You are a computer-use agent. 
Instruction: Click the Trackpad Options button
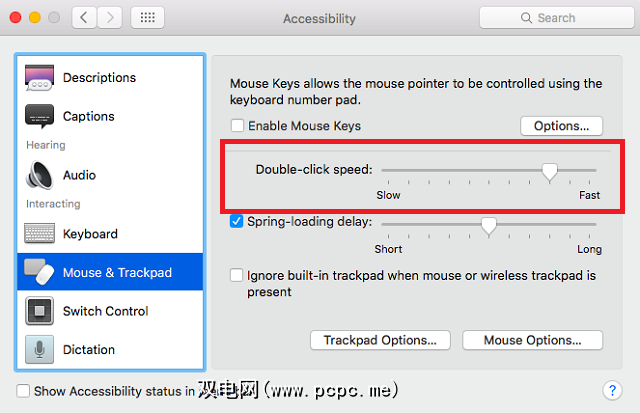click(x=380, y=340)
